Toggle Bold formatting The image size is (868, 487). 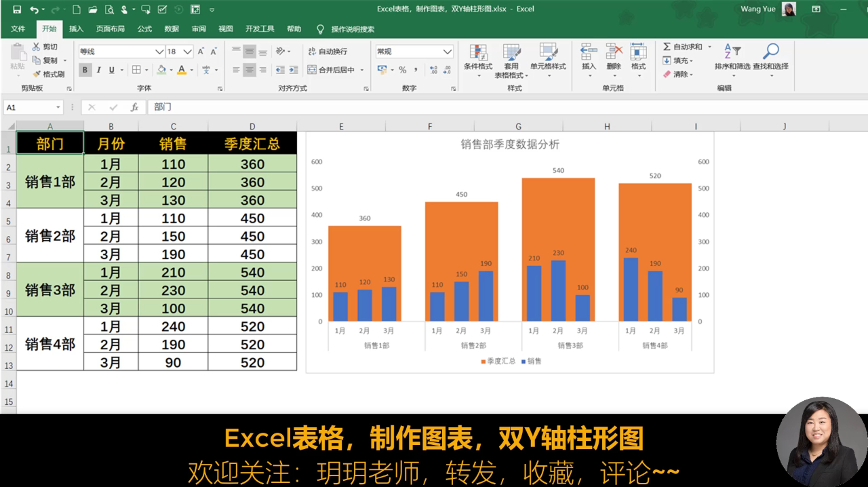[85, 70]
